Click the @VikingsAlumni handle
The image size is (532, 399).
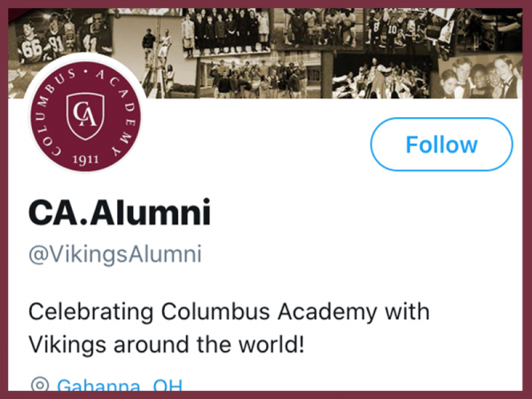pos(115,255)
